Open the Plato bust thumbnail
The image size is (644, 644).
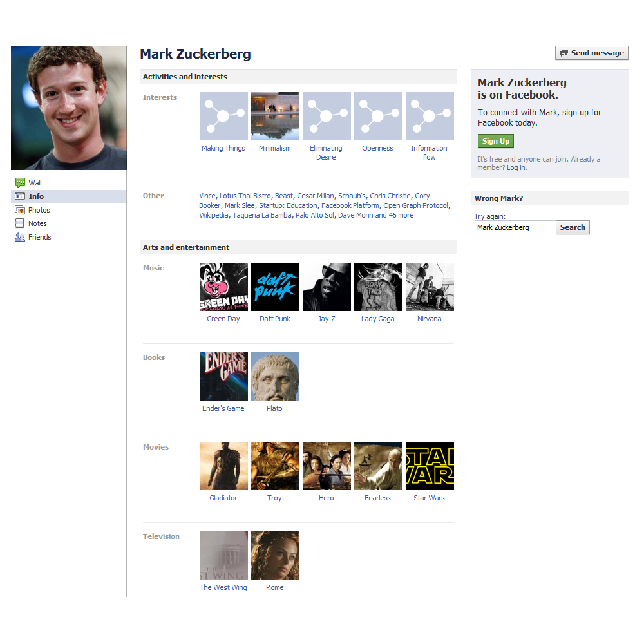coord(275,377)
